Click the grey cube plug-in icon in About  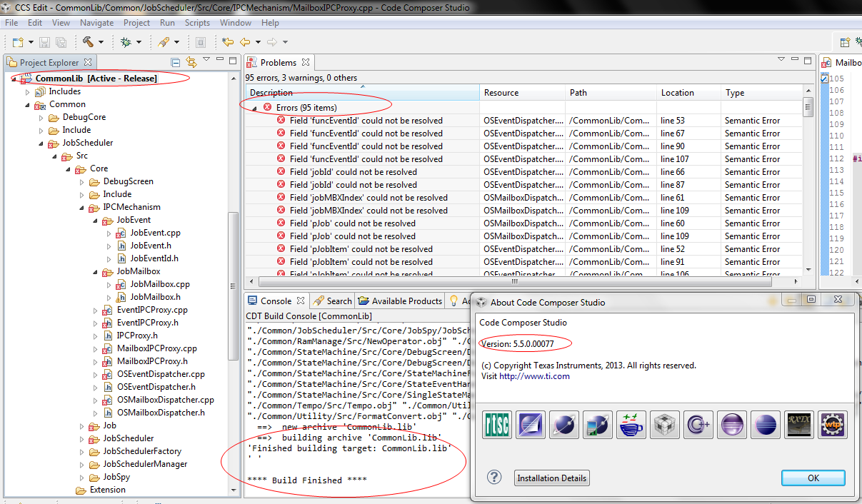(x=665, y=425)
